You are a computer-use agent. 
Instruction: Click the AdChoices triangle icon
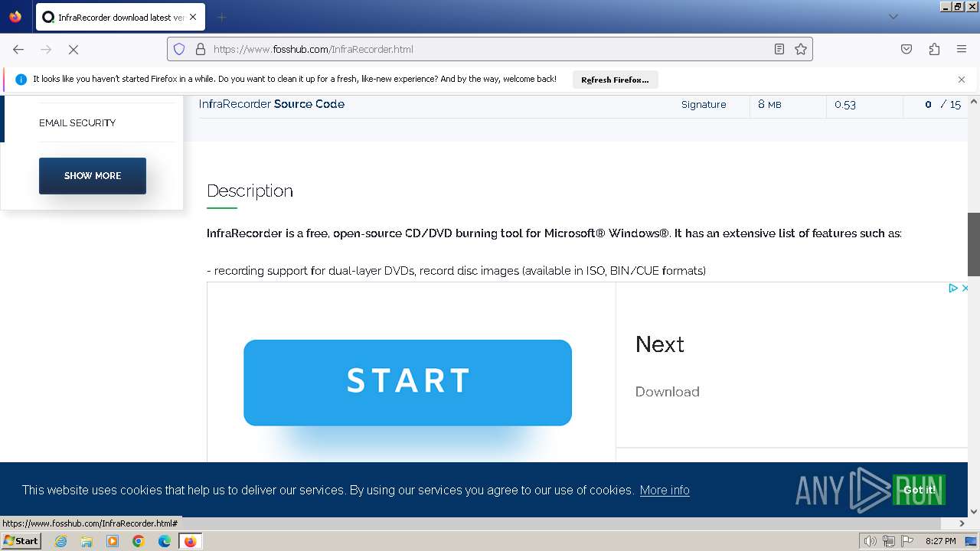[953, 289]
